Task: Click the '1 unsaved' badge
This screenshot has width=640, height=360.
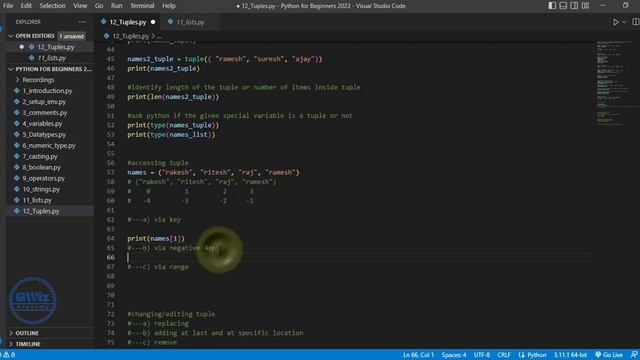Action: click(71, 36)
